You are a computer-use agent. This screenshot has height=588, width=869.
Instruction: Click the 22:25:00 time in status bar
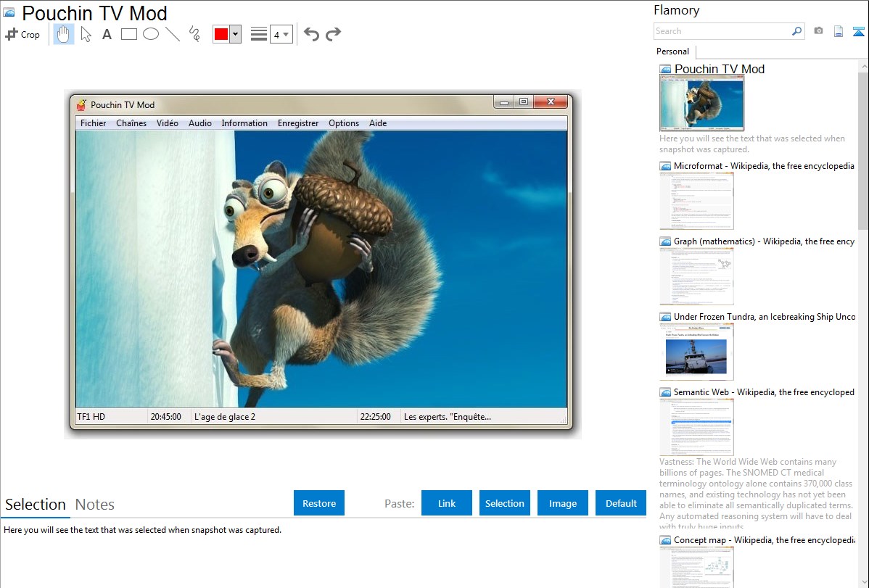pos(375,417)
